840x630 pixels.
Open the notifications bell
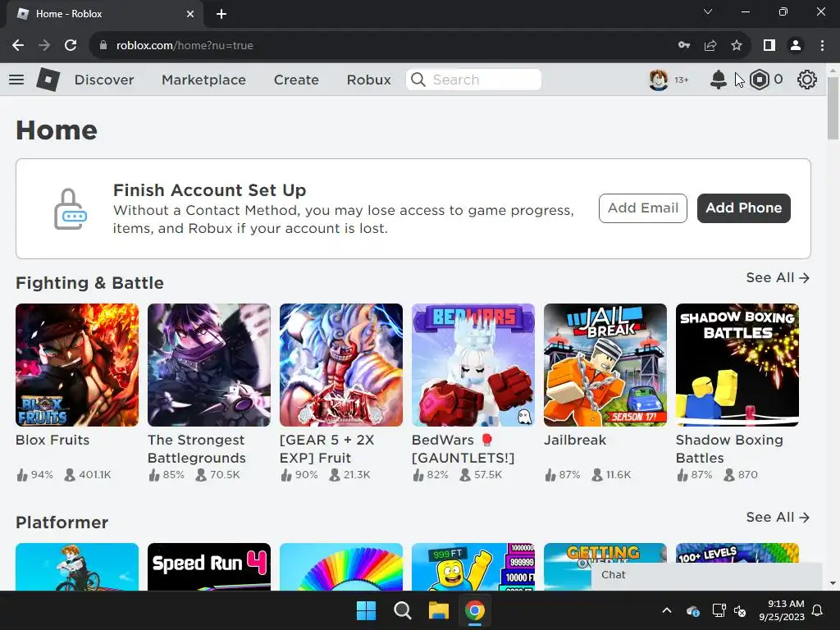coord(719,80)
